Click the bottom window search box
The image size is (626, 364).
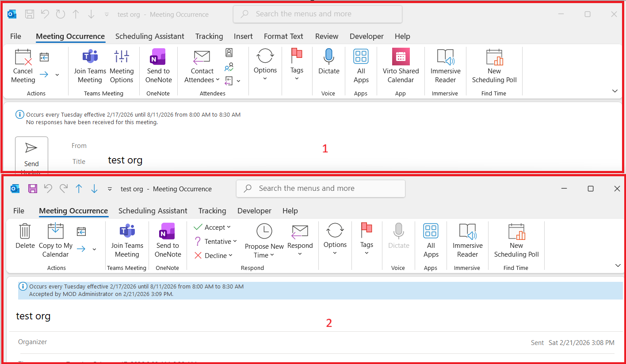321,188
